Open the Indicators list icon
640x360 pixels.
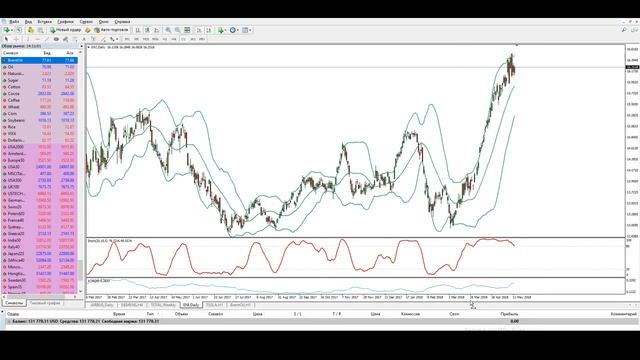(x=221, y=30)
